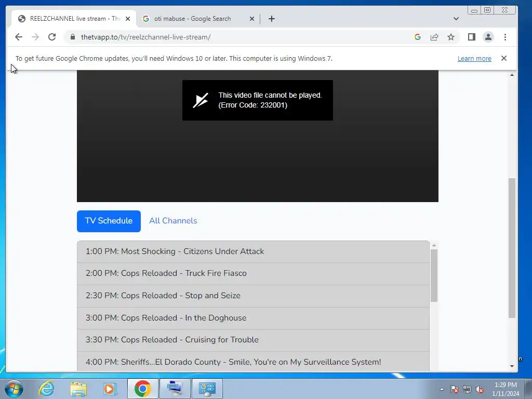Image resolution: width=532 pixels, height=399 pixels.
Task: Close the REELZCHANNEL live stream tab
Action: pyautogui.click(x=128, y=19)
